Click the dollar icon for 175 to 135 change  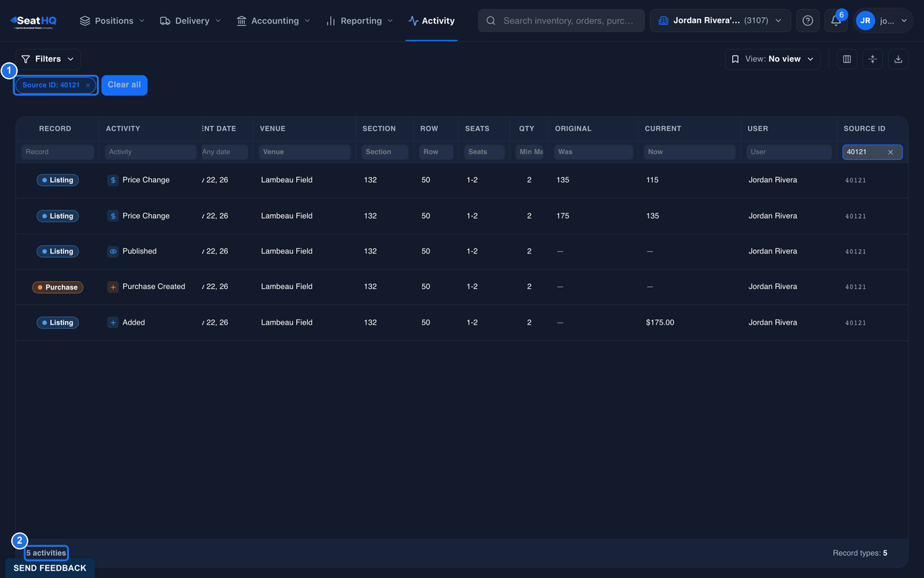(x=113, y=216)
